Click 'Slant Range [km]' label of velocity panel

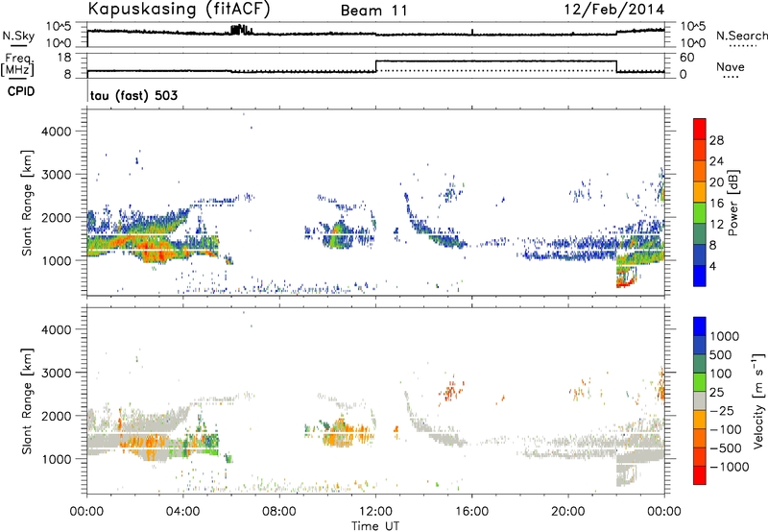(x=27, y=400)
